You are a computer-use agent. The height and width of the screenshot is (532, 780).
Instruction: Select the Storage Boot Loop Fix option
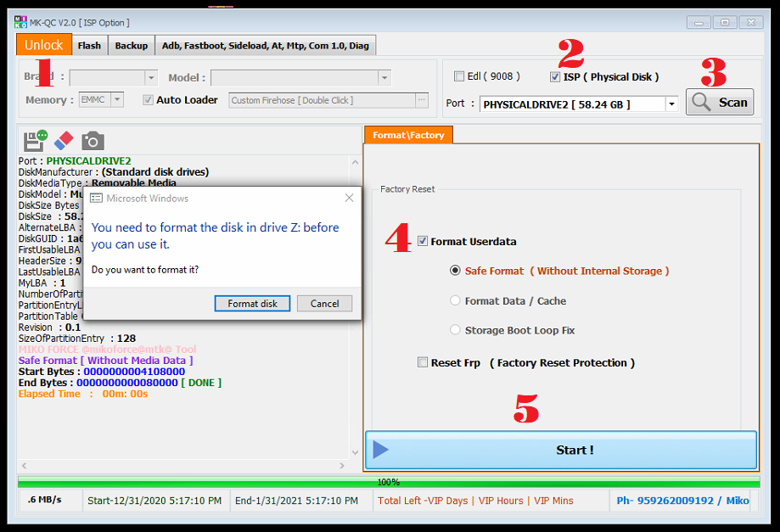click(x=455, y=330)
